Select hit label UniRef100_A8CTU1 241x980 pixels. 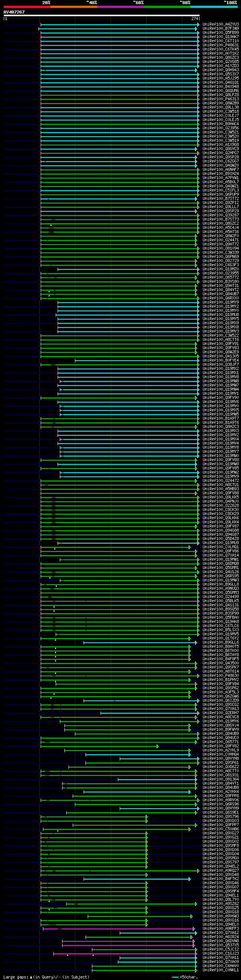coord(221,485)
